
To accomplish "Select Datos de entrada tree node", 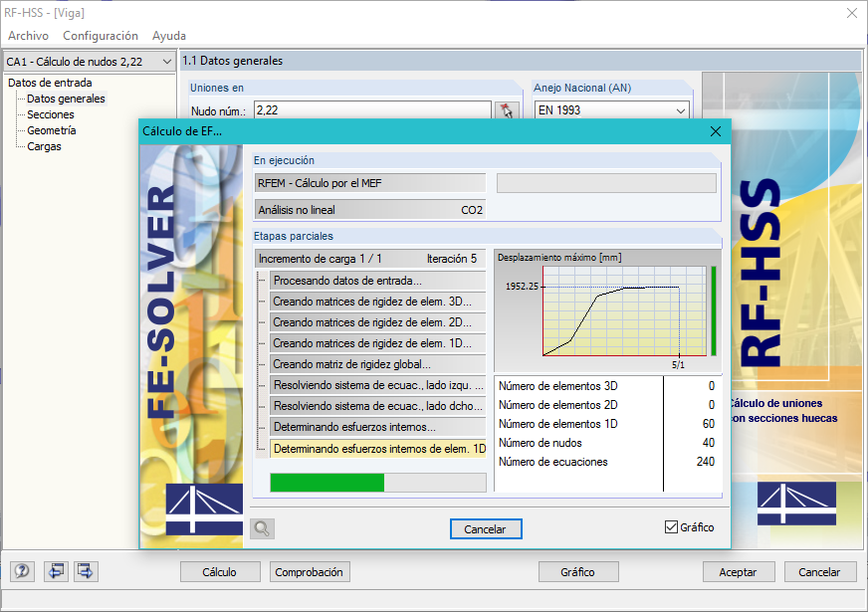I will (x=50, y=83).
